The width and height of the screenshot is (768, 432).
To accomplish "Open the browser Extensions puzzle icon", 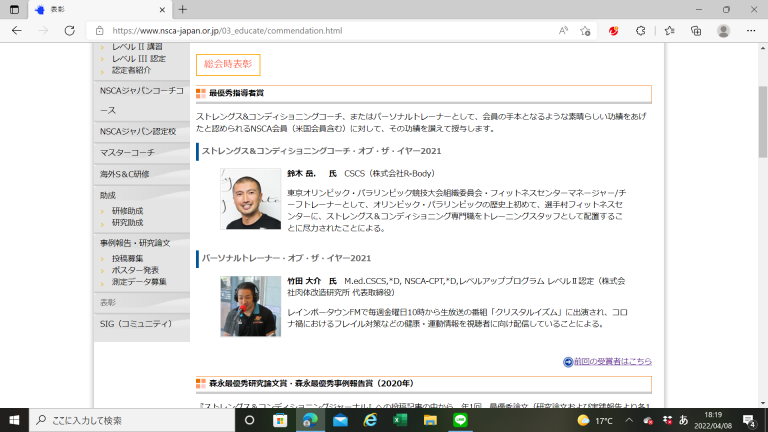I will pyautogui.click(x=641, y=31).
